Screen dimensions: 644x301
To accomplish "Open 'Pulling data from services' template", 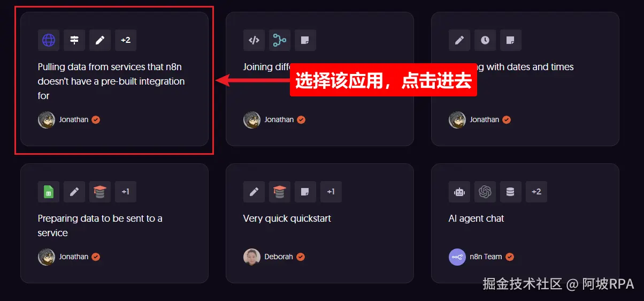I will [x=111, y=81].
